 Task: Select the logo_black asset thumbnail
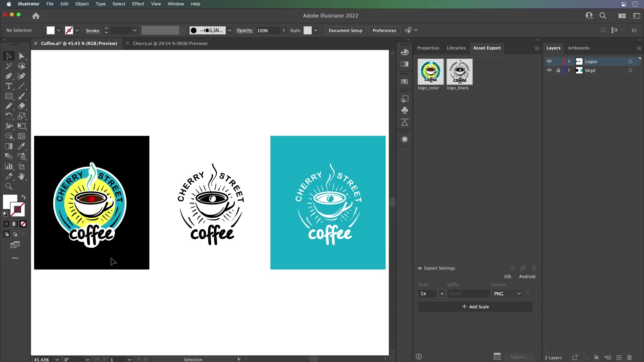460,72
